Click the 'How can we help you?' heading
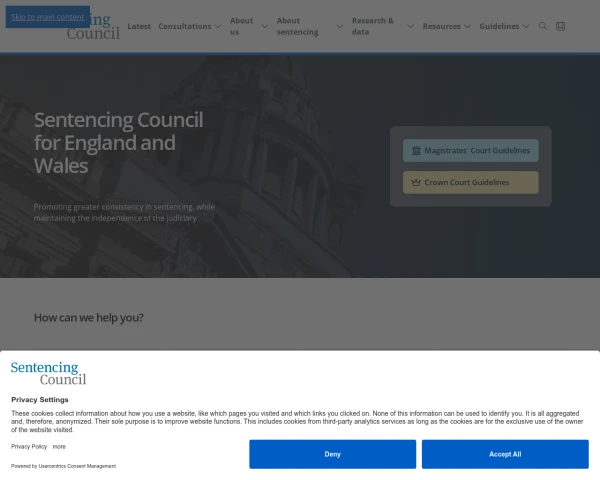600x480 pixels. pos(89,317)
